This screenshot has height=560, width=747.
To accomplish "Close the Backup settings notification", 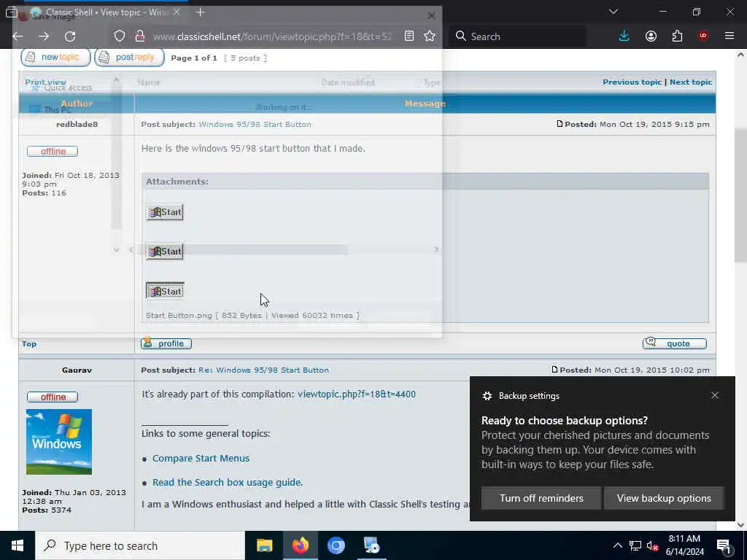I will click(x=715, y=395).
